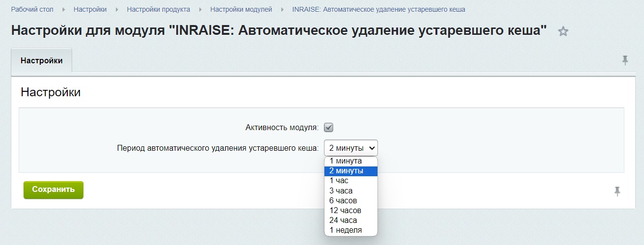The image size is (644, 245).
Task: Navigate to Настройки продукта breadcrumb
Action: (158, 9)
